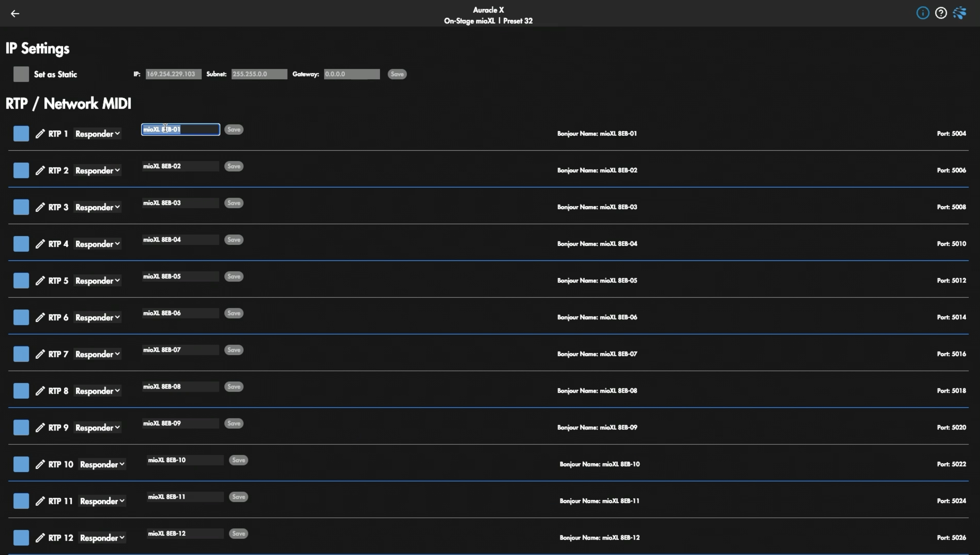Click the pencil edit icon for RTP 6
This screenshot has width=980, height=555.
click(40, 317)
